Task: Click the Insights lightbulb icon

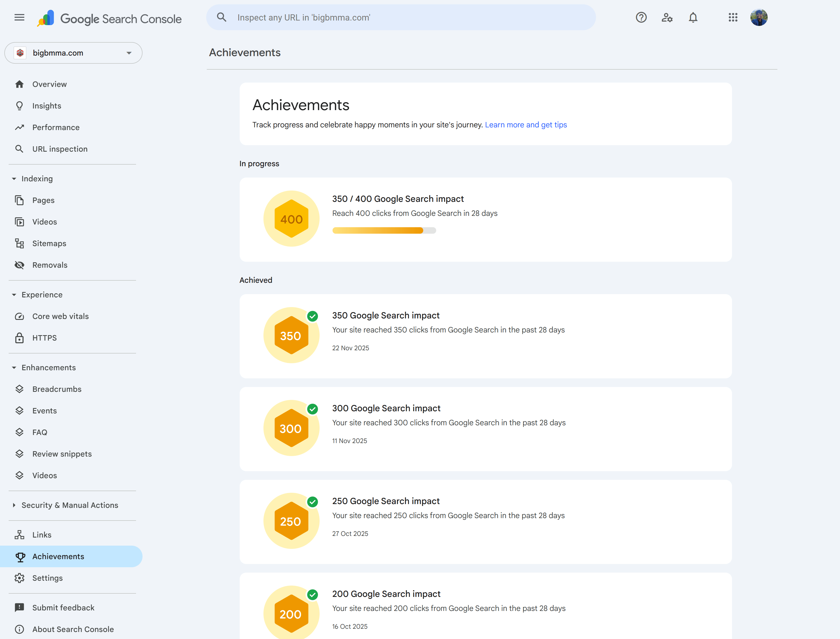Action: [x=19, y=106]
